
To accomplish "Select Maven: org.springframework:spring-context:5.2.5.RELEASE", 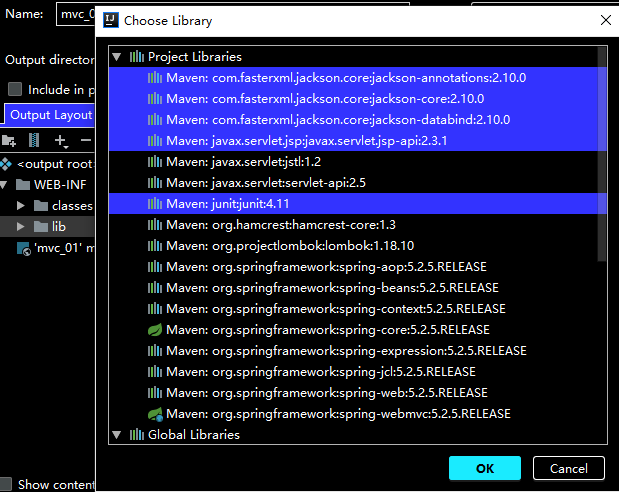I will 336,309.
